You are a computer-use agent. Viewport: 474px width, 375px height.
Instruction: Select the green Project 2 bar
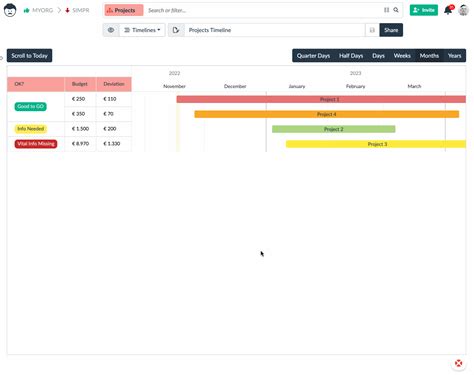click(x=334, y=129)
